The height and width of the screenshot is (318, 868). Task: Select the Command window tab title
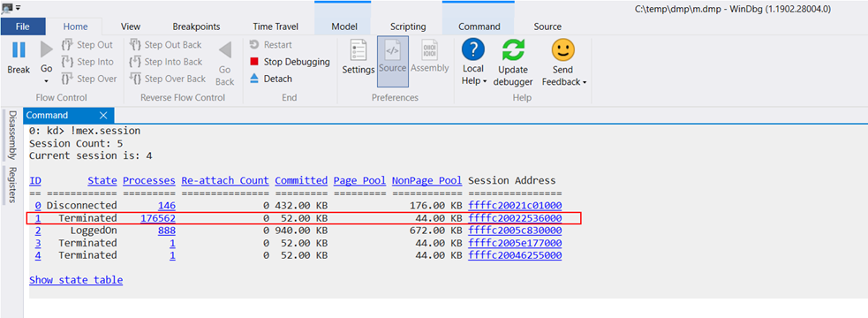(x=47, y=115)
